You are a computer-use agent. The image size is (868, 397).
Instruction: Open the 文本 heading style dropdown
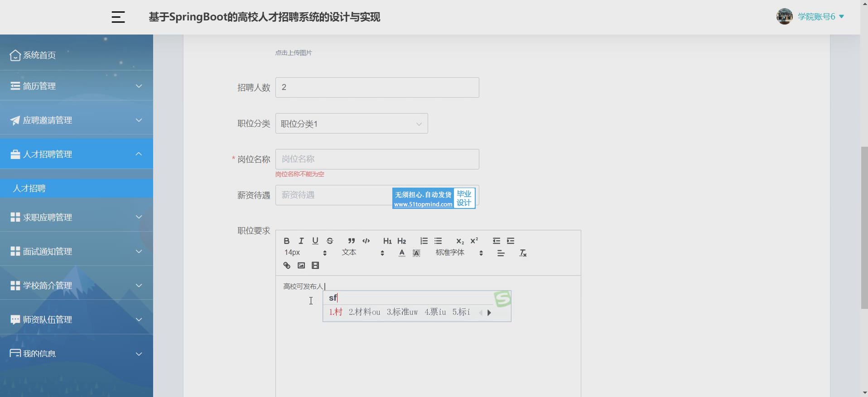(x=363, y=252)
